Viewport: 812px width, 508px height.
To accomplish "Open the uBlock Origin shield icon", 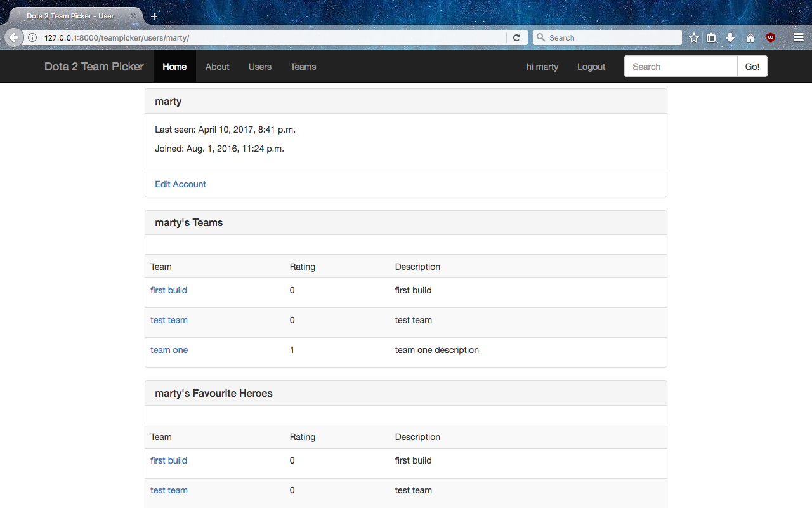I will coord(771,37).
